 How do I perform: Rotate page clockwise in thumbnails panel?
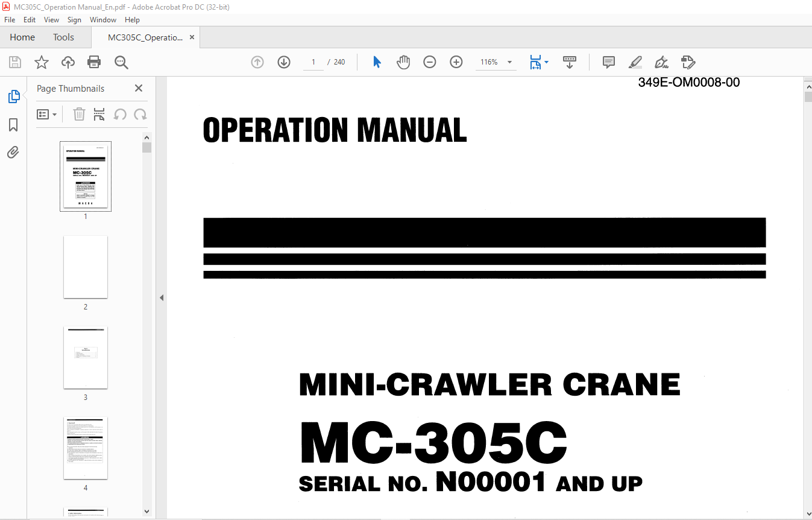[140, 114]
